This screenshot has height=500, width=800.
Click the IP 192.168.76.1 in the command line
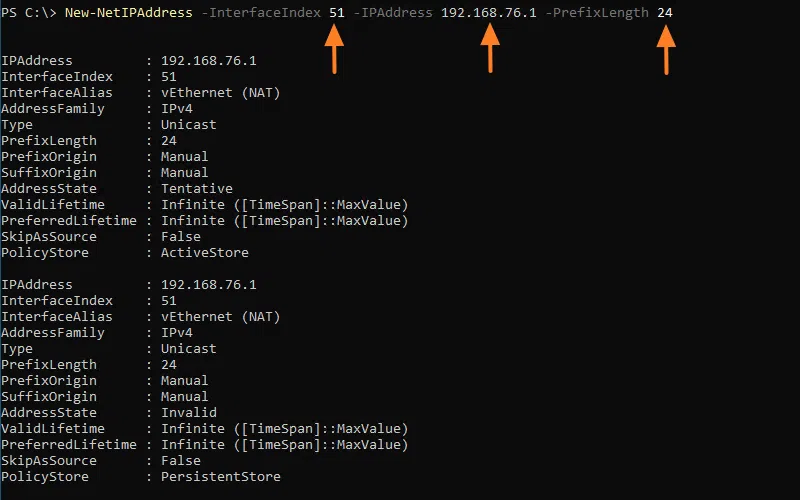(489, 12)
